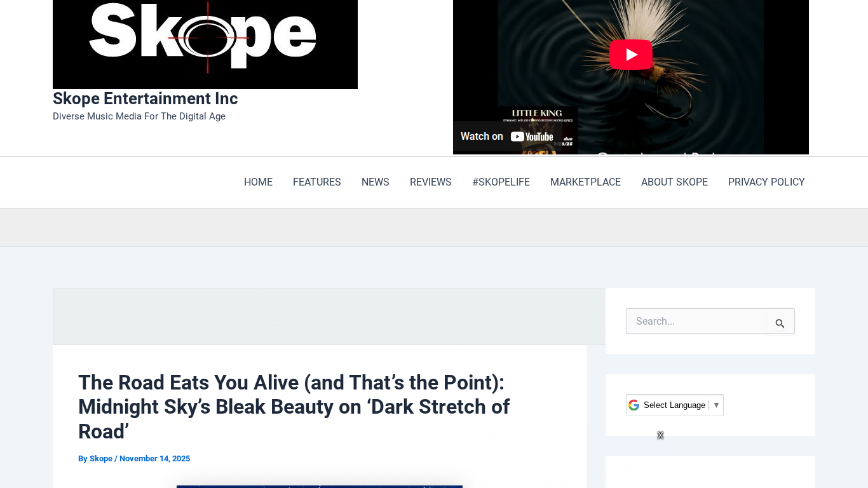Click the Watch on YouTube button
The height and width of the screenshot is (488, 868).
point(506,136)
